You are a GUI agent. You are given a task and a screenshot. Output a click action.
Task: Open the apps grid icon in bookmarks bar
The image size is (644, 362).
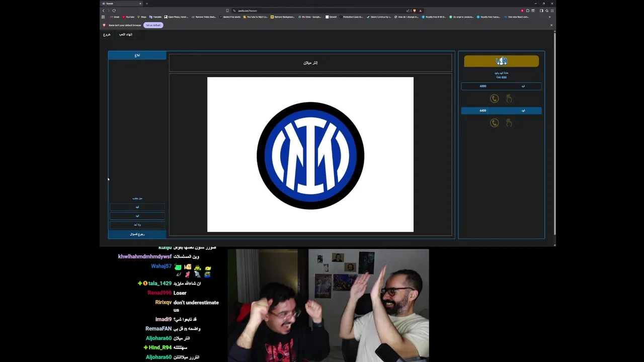pos(104,17)
